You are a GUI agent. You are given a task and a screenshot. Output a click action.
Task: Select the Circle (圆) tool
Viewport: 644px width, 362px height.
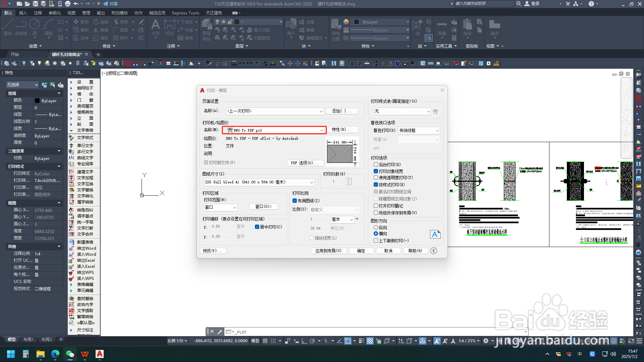coord(34,27)
